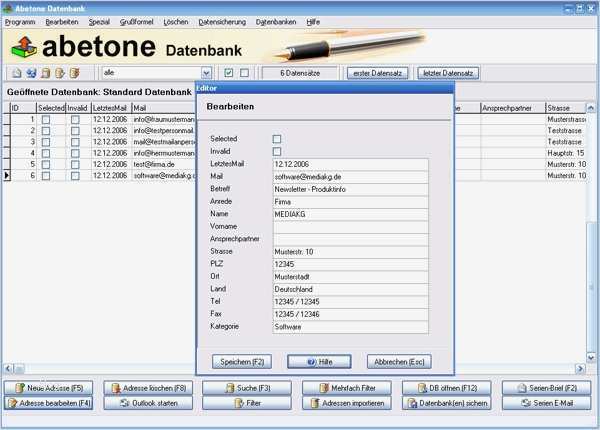The height and width of the screenshot is (430, 600).
Task: Click Suche (F3) button
Action: 247,388
